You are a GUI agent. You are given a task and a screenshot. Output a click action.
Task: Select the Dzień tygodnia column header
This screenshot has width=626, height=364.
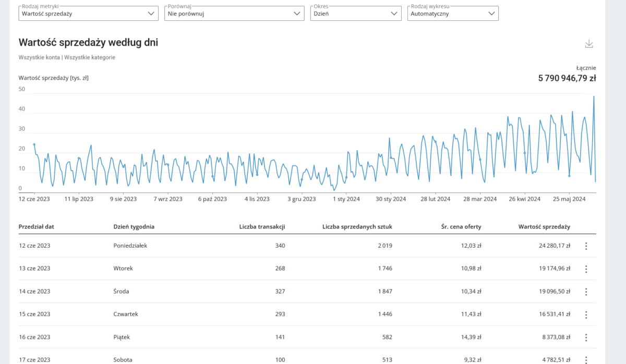point(134,227)
